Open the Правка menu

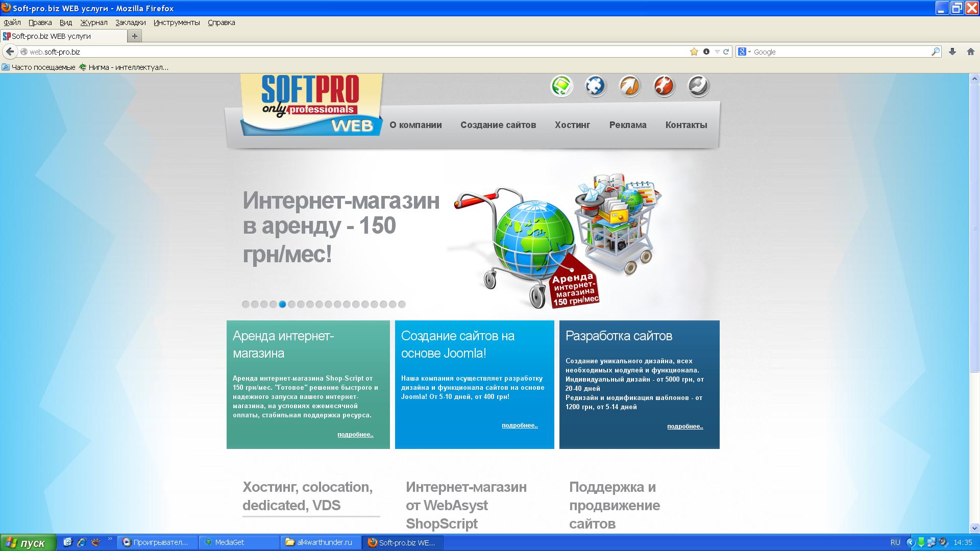[x=40, y=22]
